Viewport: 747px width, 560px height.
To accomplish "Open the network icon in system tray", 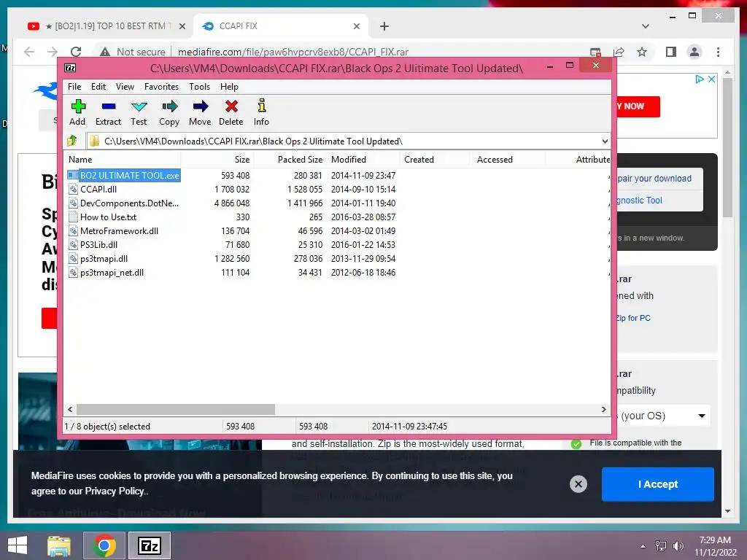I will pyautogui.click(x=661, y=545).
